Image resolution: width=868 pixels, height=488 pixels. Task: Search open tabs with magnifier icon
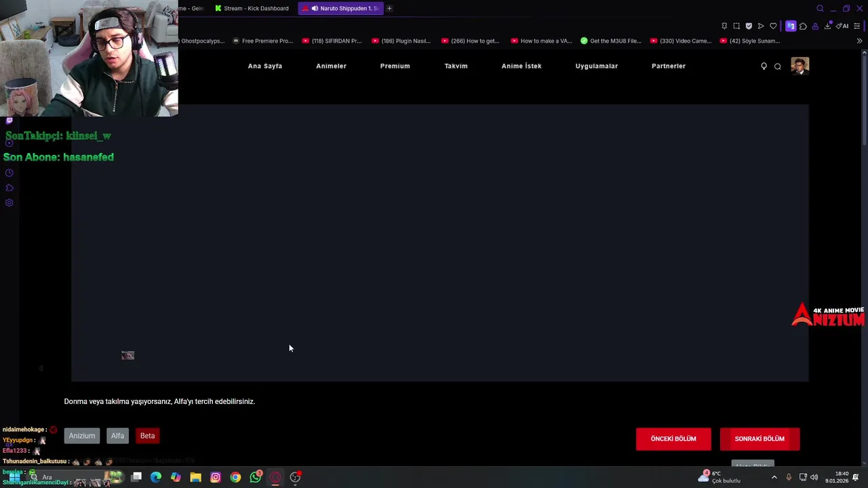click(x=820, y=8)
